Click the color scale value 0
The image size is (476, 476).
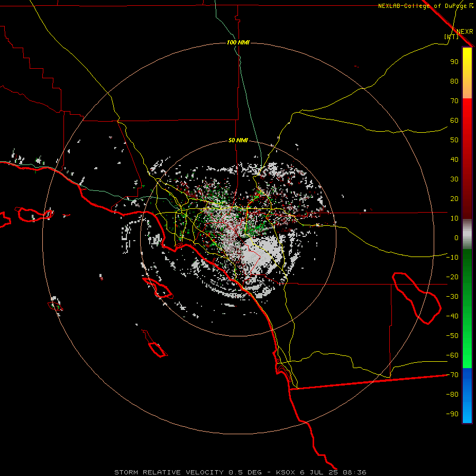[x=456, y=237]
